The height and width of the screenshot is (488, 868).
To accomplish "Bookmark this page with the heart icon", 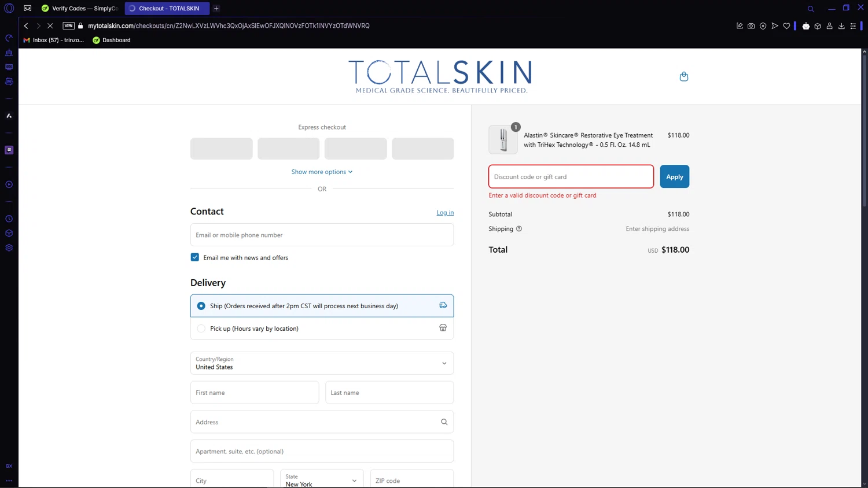I will click(x=786, y=25).
